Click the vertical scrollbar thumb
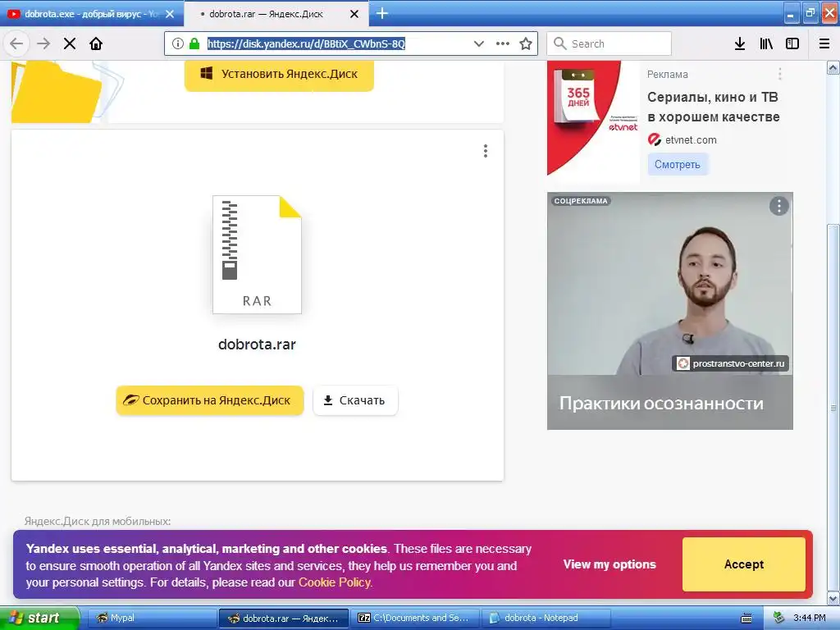 coord(833,407)
